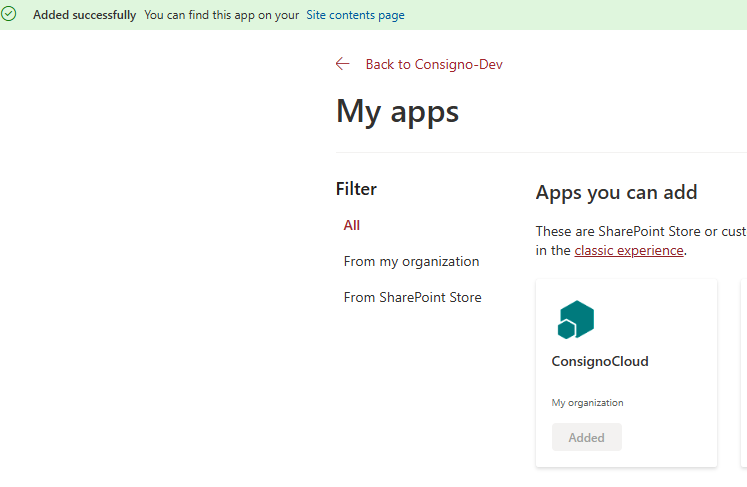Screen dimensions: 747x487
Task: Filter by From SharePoint Store
Action: [413, 297]
